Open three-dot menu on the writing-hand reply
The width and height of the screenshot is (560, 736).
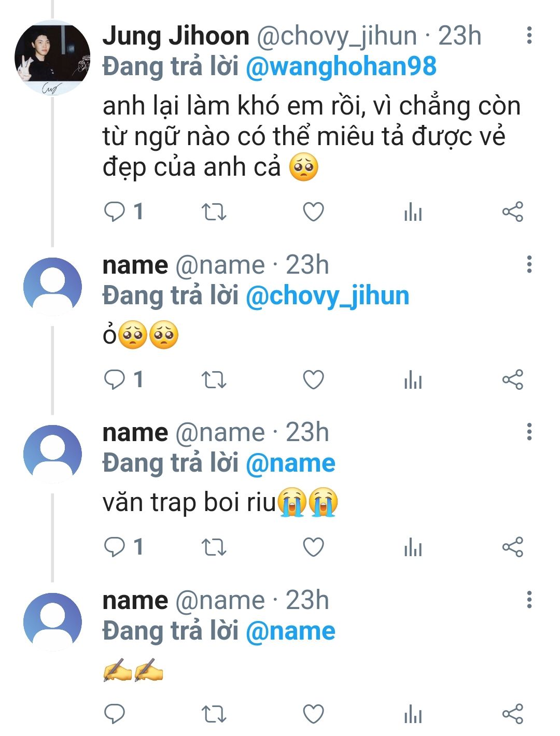click(529, 599)
